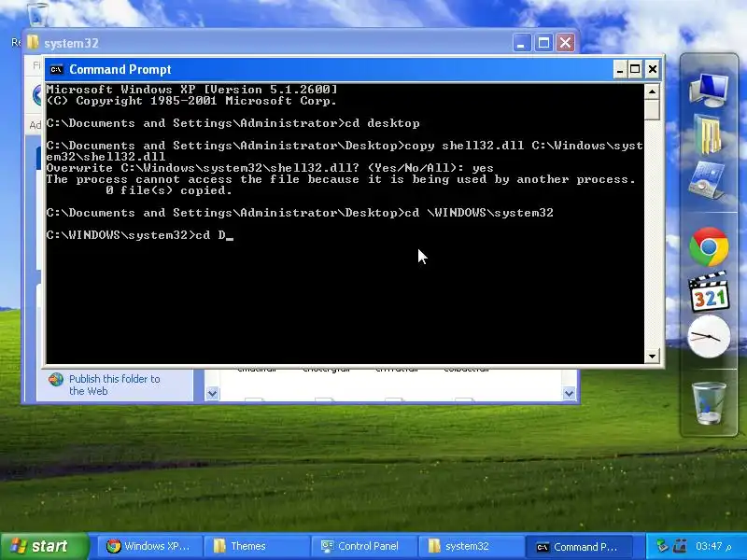Click the 'process cannot access the file' error line
The width and height of the screenshot is (747, 560).
(341, 179)
